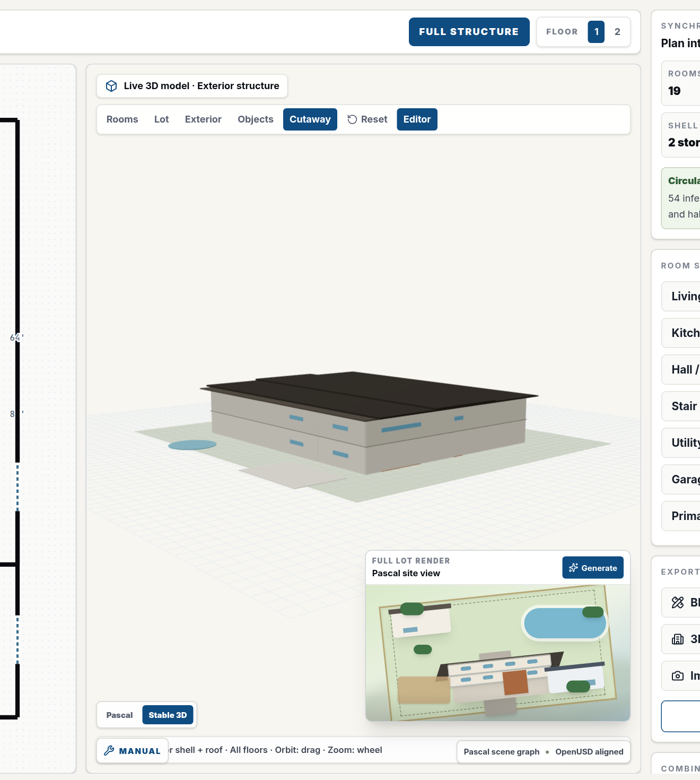700x780 pixels.
Task: Select the Objects view tab
Action: point(256,119)
